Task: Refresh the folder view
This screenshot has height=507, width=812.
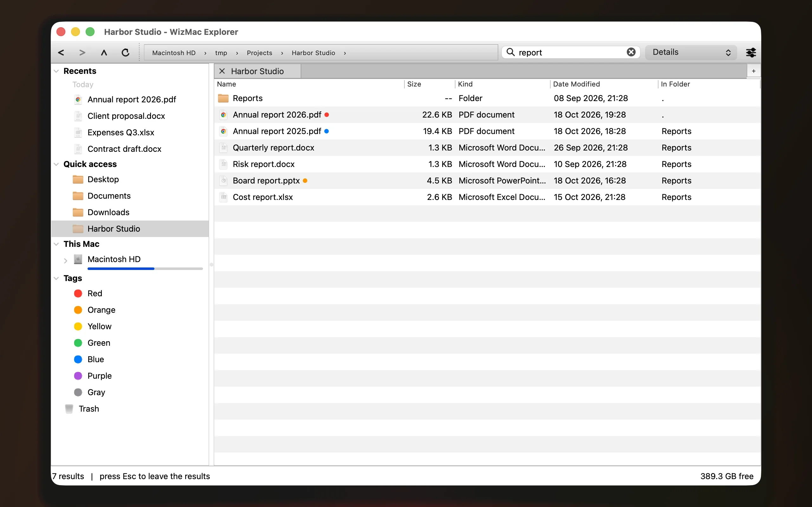Action: click(x=126, y=53)
